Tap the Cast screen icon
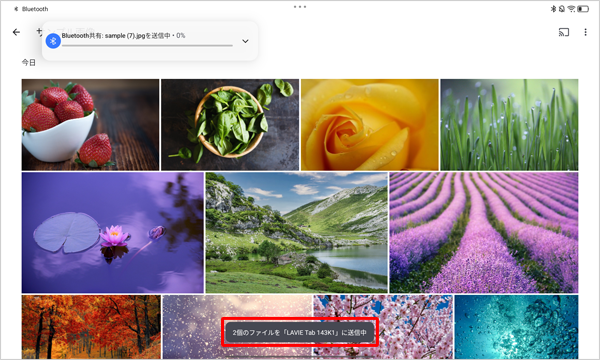 click(x=564, y=32)
